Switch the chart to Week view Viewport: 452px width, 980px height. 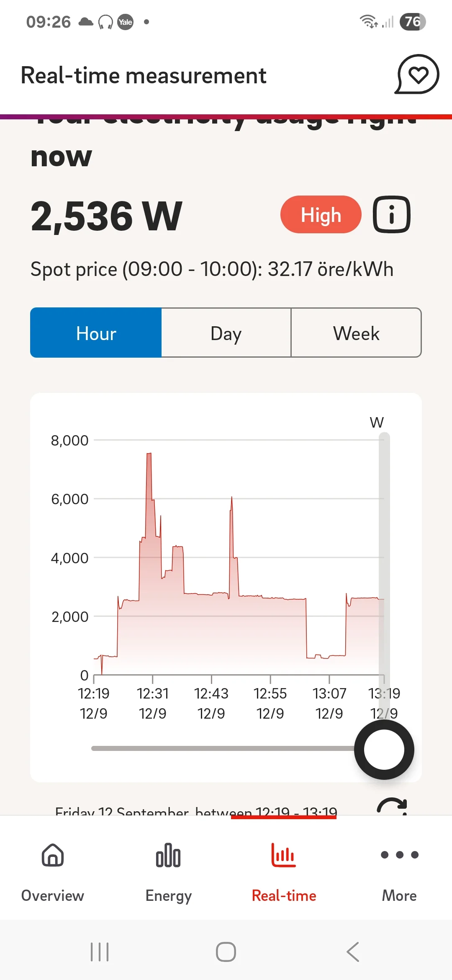click(356, 333)
